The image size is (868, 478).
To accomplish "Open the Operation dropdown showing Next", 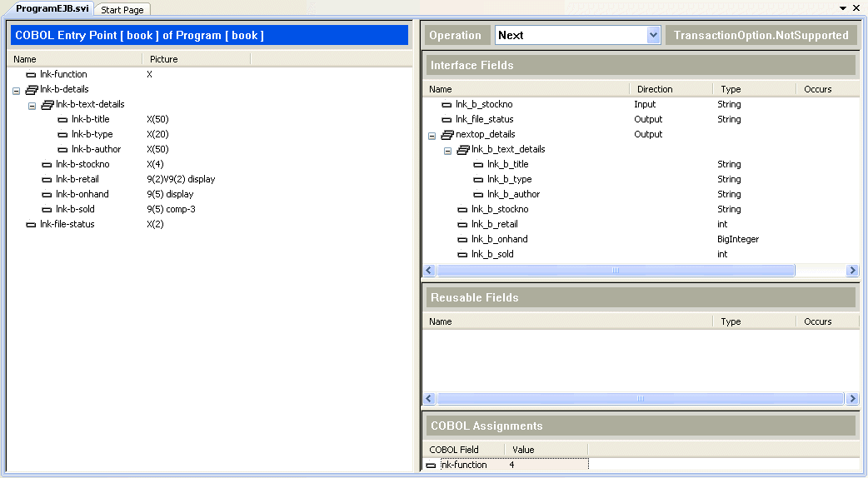I will pos(653,35).
